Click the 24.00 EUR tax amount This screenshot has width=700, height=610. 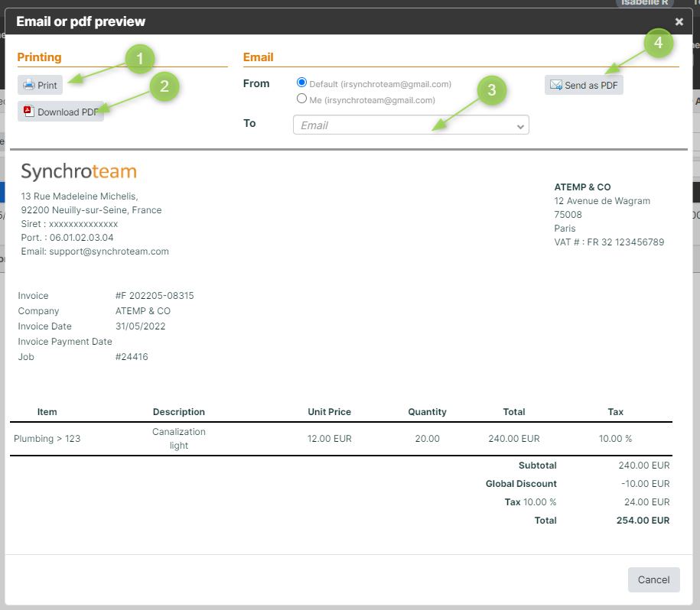[647, 502]
